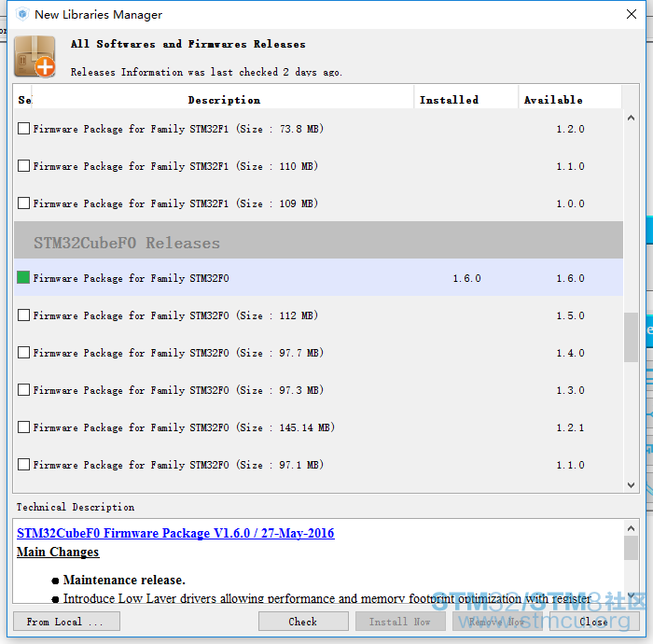Click available version 1.0.0 for STM32F1
The image size is (653, 644).
pyautogui.click(x=571, y=203)
